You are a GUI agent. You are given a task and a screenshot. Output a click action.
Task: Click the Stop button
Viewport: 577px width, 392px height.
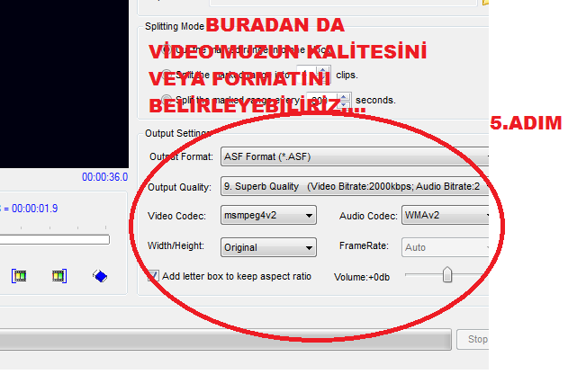tap(473, 339)
